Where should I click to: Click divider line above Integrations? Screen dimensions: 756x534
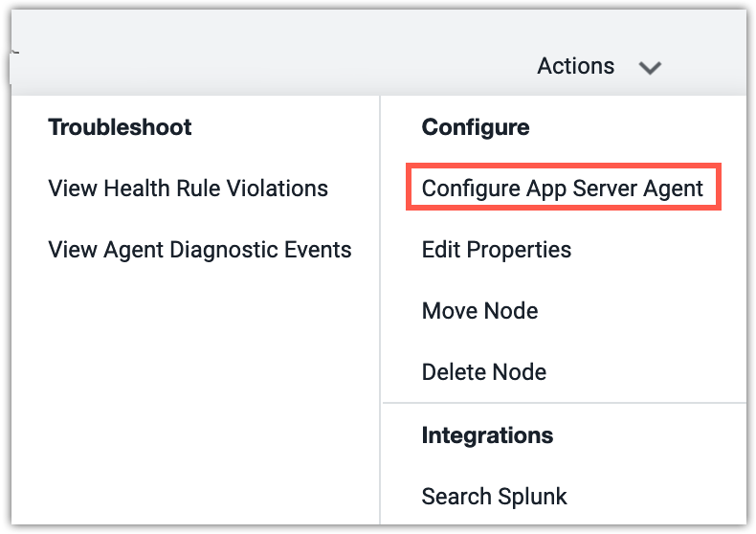point(564,403)
